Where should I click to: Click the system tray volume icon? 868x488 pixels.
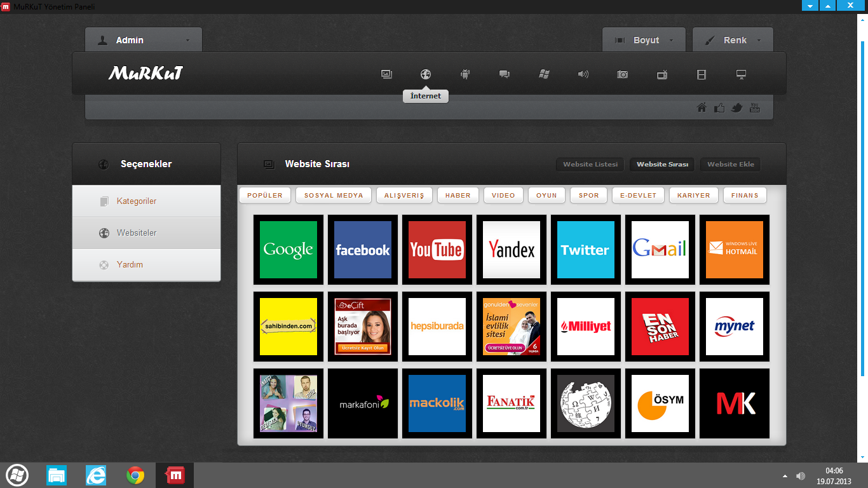click(801, 476)
